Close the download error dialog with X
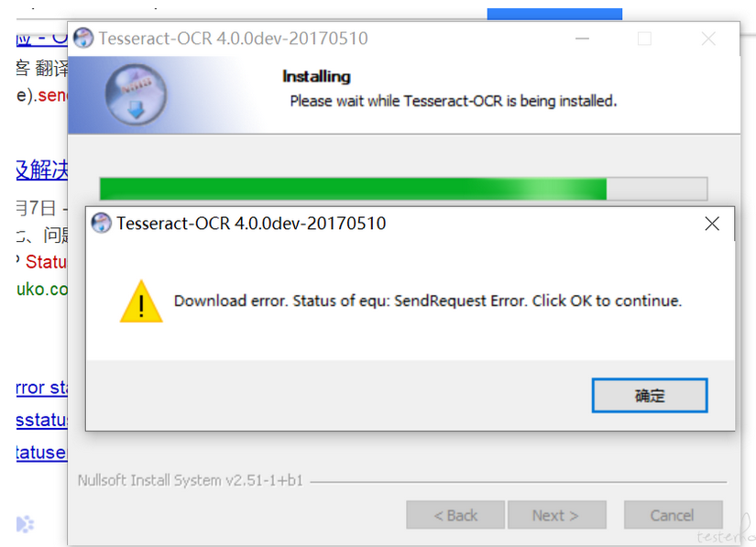Screen dimensions: 756x547 pos(712,224)
